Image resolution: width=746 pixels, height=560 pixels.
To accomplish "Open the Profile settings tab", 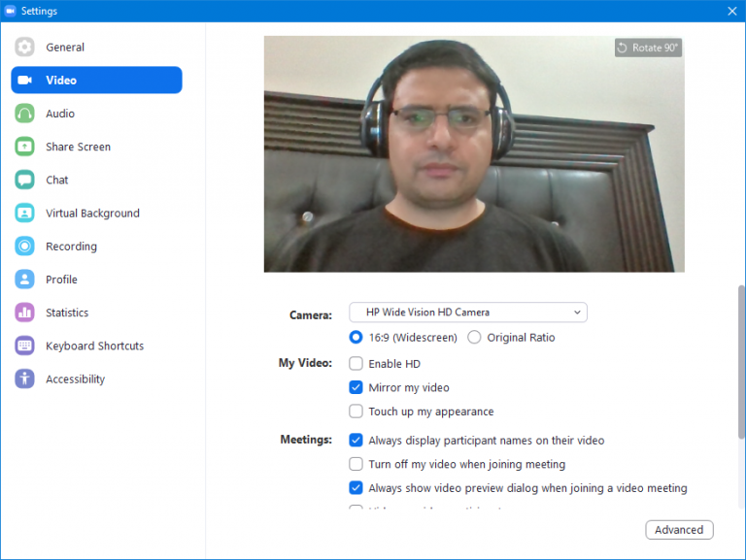I will click(x=61, y=280).
